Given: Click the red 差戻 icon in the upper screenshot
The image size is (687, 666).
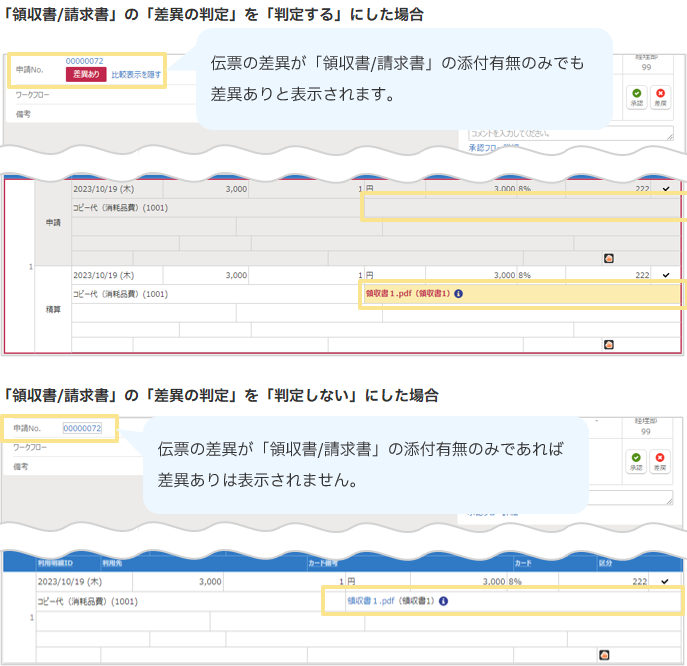Looking at the screenshot, I should click(660, 96).
